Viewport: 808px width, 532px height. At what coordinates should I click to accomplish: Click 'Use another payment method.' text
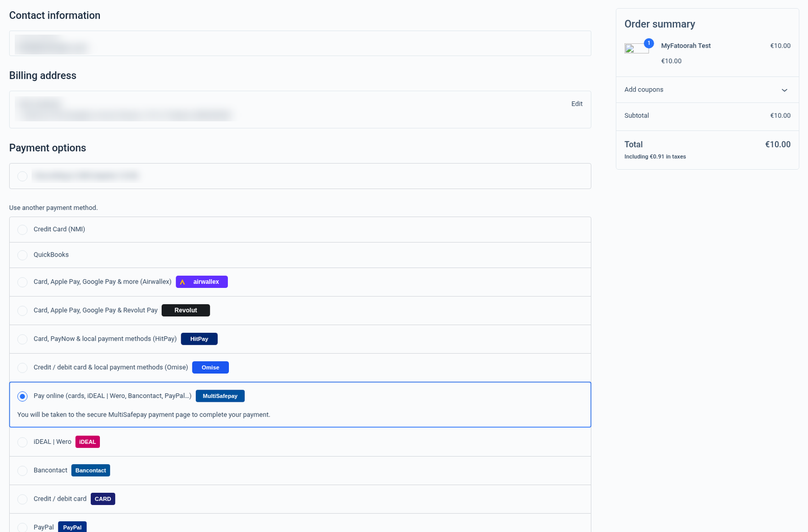[x=53, y=208]
